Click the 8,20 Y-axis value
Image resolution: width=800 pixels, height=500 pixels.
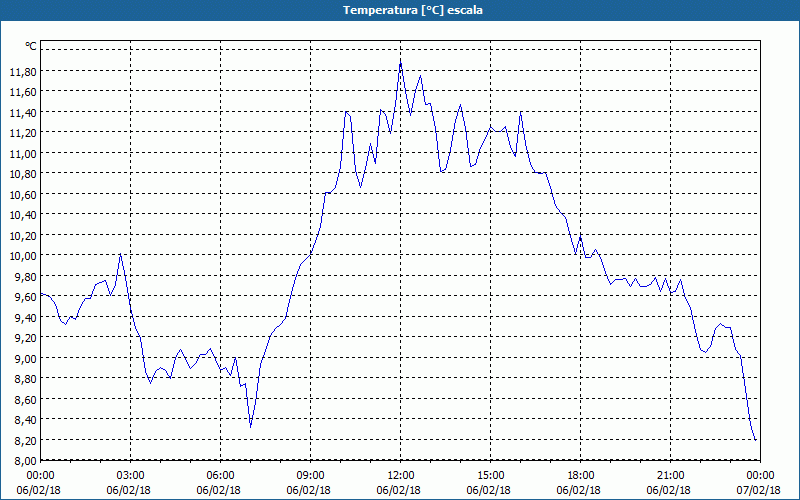pos(26,440)
